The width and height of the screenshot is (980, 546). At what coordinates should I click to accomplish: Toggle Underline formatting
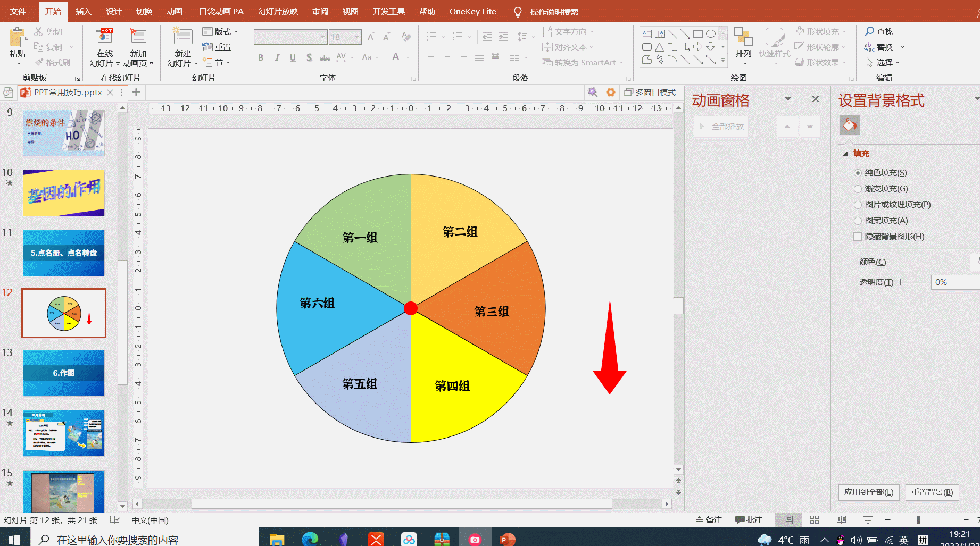293,57
